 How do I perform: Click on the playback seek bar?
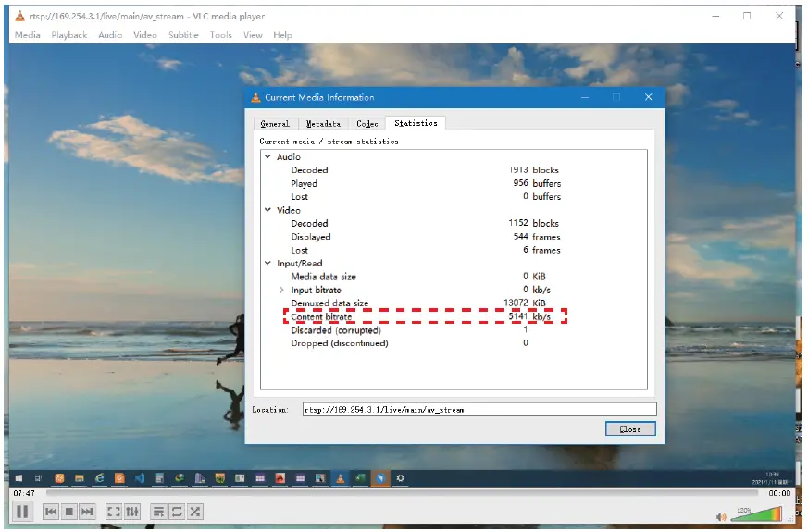[402, 493]
